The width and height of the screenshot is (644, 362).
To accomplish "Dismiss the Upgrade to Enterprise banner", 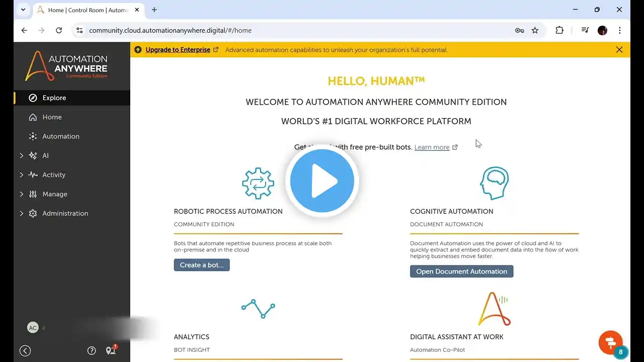I will pos(619,50).
